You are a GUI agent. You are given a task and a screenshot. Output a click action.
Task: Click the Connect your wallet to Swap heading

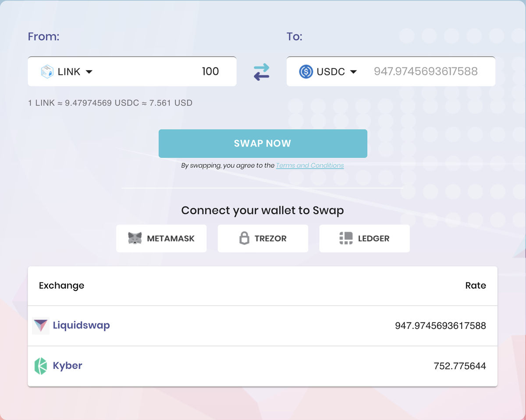(x=263, y=211)
